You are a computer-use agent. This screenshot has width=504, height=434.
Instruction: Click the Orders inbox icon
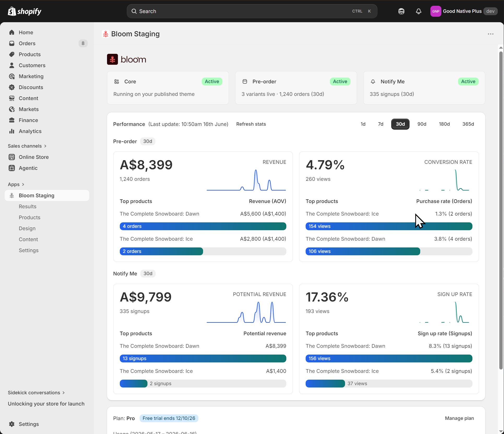[x=12, y=43]
